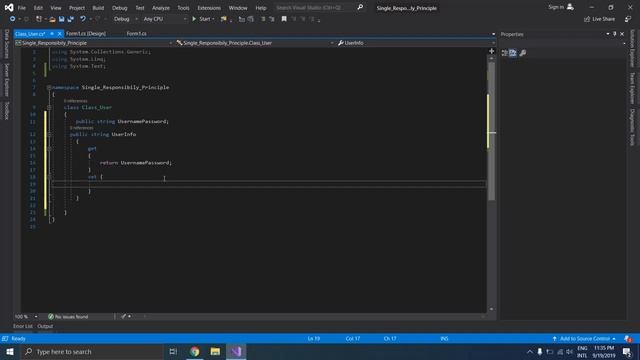Open the Class_User type navigation dropdown
The height and width of the screenshot is (360, 640).
[255, 43]
